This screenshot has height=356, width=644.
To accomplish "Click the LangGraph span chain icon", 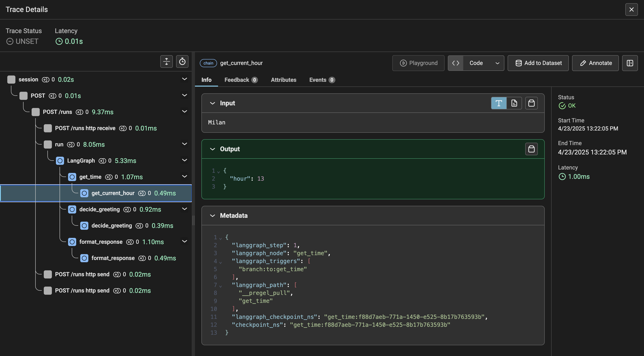I will coord(60,161).
